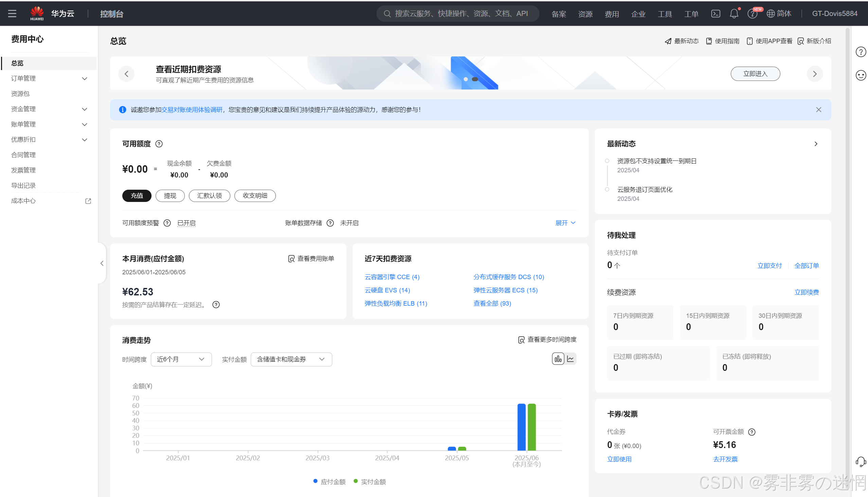
Task: Click the 收支明细 button
Action: pyautogui.click(x=255, y=195)
